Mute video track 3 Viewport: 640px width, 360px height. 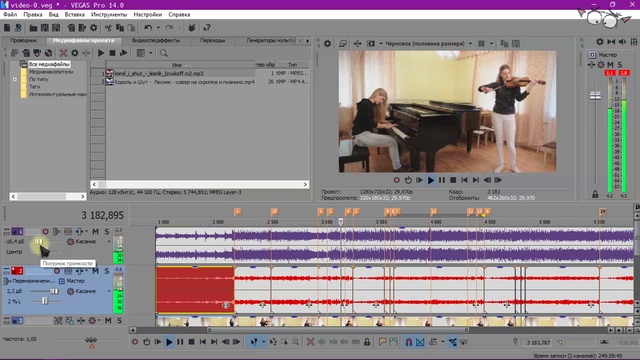(x=108, y=321)
